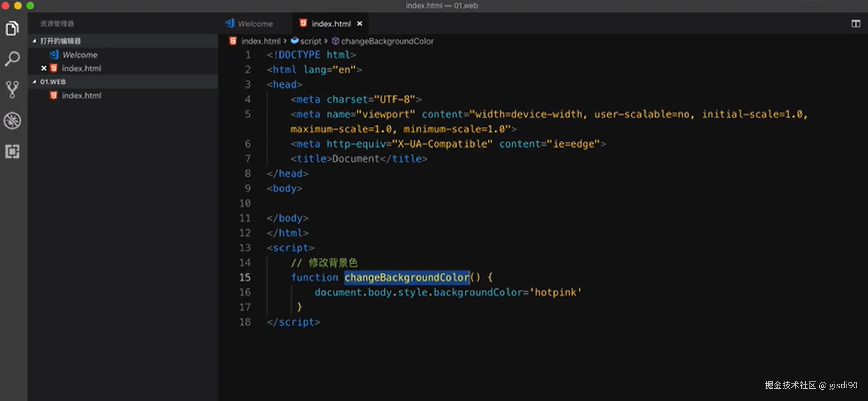Open Welcome from open editors list
The width and height of the screenshot is (868, 401).
point(80,55)
